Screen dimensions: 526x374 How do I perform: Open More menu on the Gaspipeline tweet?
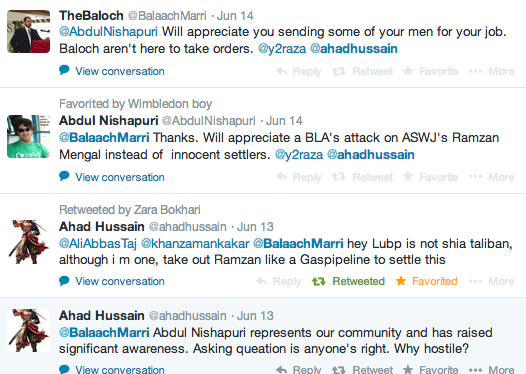(491, 281)
